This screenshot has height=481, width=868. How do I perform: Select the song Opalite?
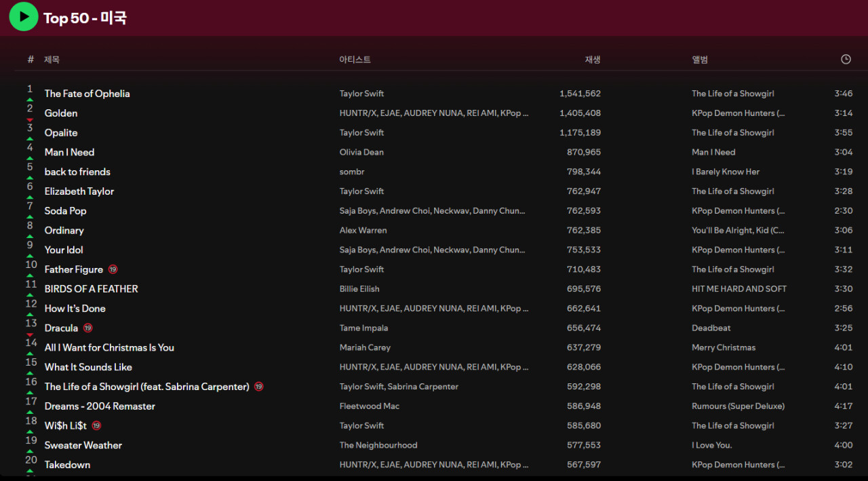pos(61,133)
